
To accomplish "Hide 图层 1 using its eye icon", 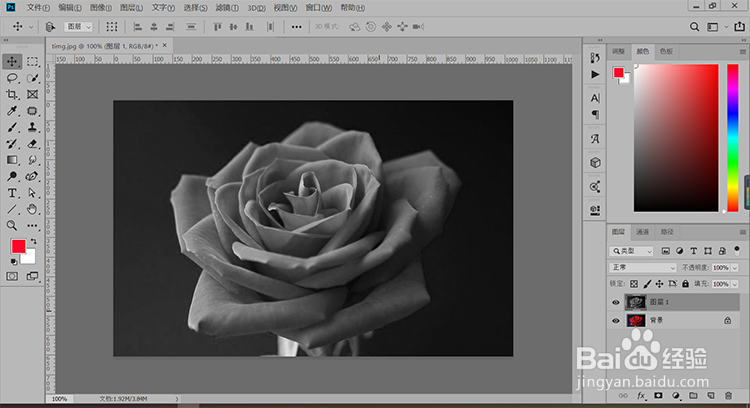I will 616,301.
